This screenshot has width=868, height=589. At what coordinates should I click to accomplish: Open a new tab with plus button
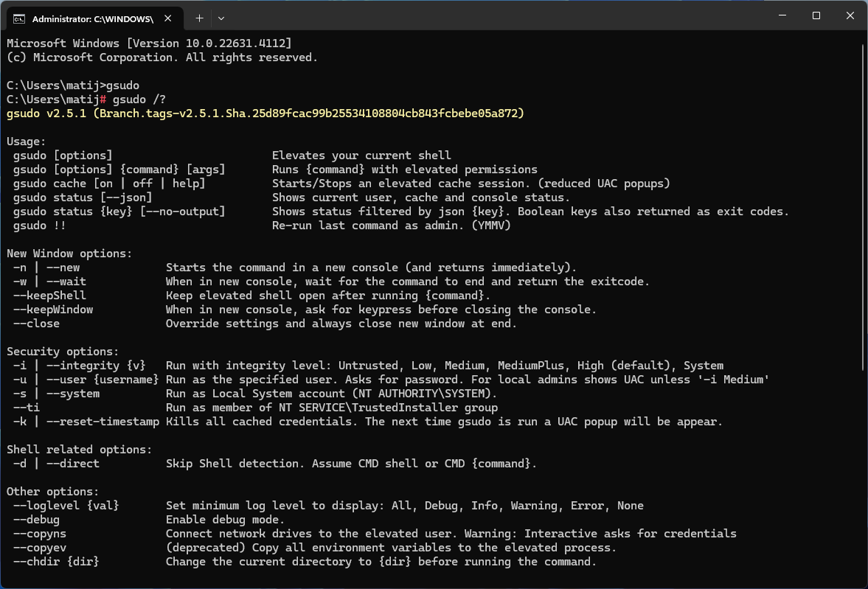pyautogui.click(x=199, y=18)
